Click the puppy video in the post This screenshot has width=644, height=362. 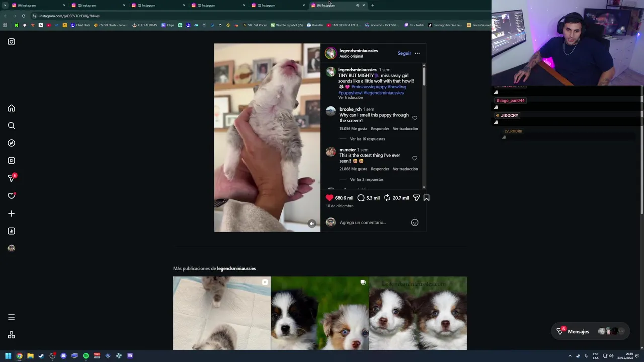pos(267,137)
